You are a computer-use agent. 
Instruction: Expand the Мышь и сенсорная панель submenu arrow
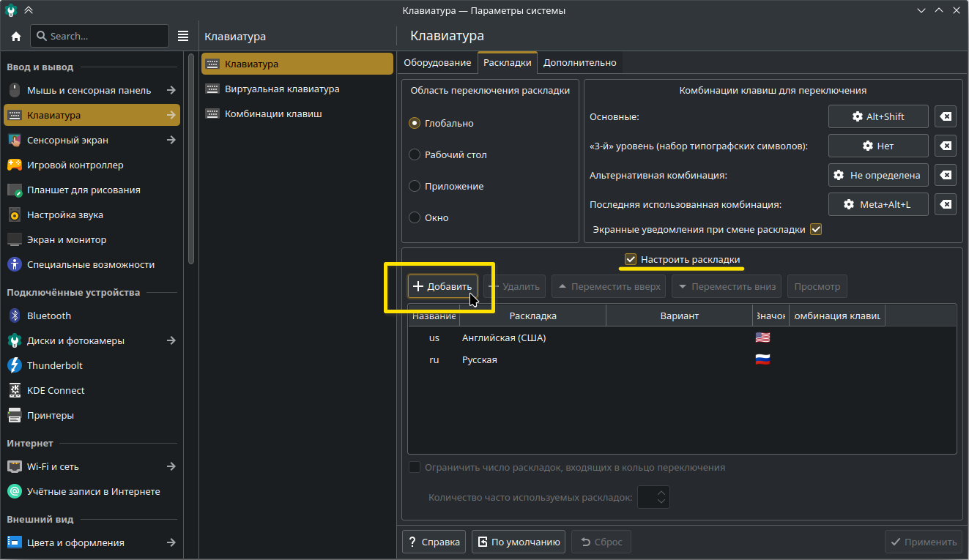click(171, 90)
